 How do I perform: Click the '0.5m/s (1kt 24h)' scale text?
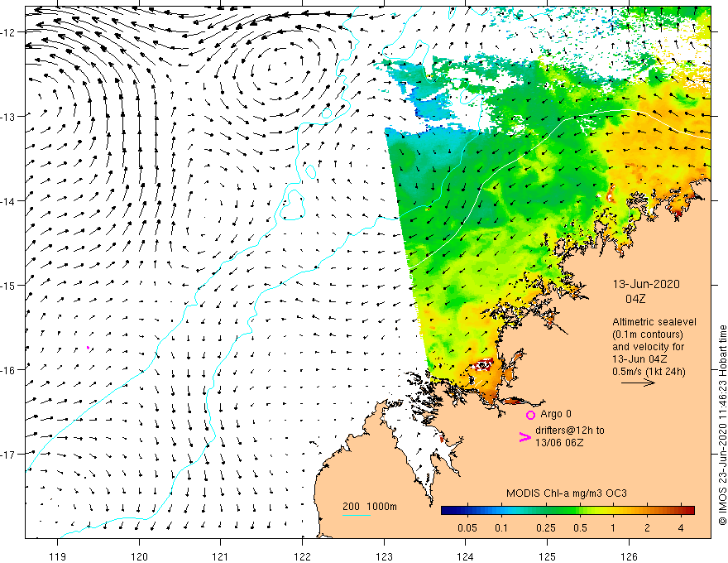pyautogui.click(x=649, y=372)
